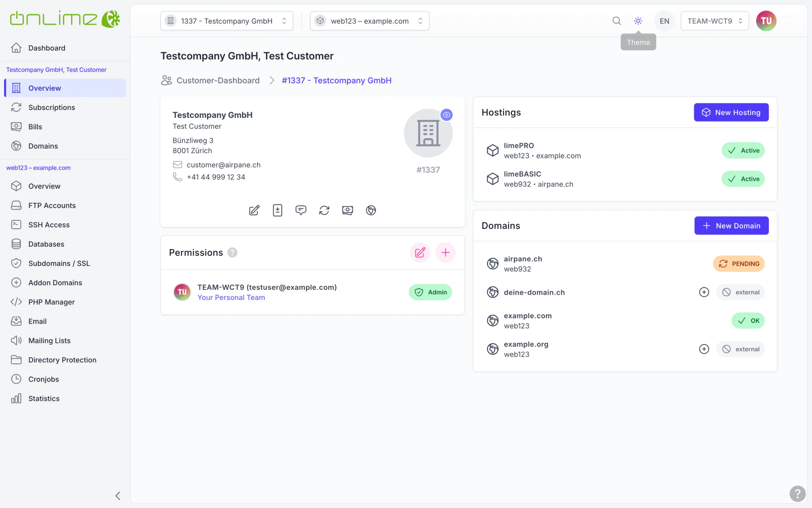
Task: Click the +41 44 999 12 34 phone number
Action: click(216, 177)
